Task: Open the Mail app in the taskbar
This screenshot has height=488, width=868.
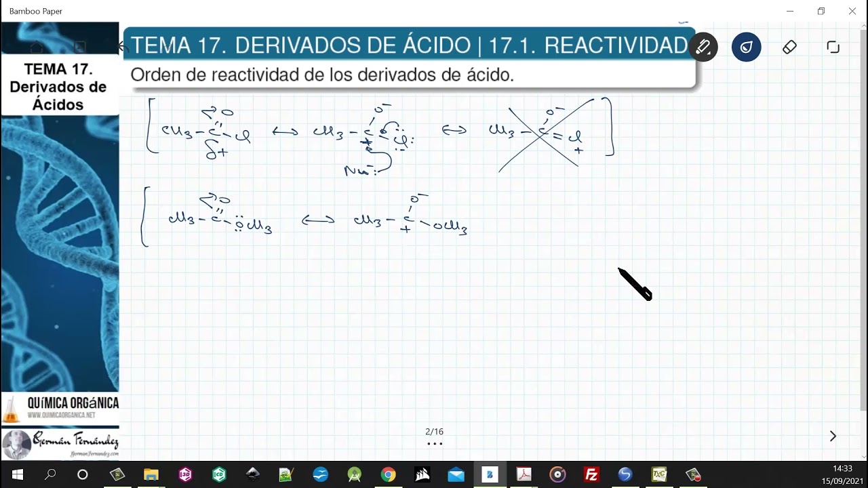Action: tap(456, 474)
